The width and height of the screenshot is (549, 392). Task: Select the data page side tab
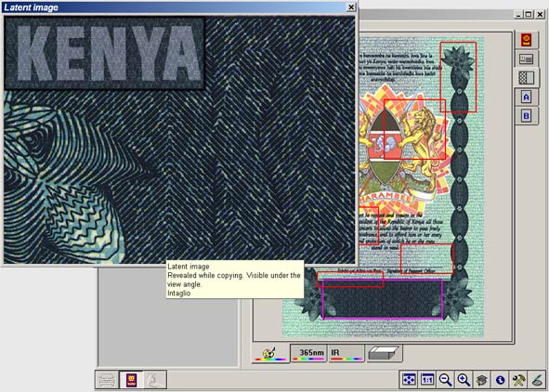[526, 59]
